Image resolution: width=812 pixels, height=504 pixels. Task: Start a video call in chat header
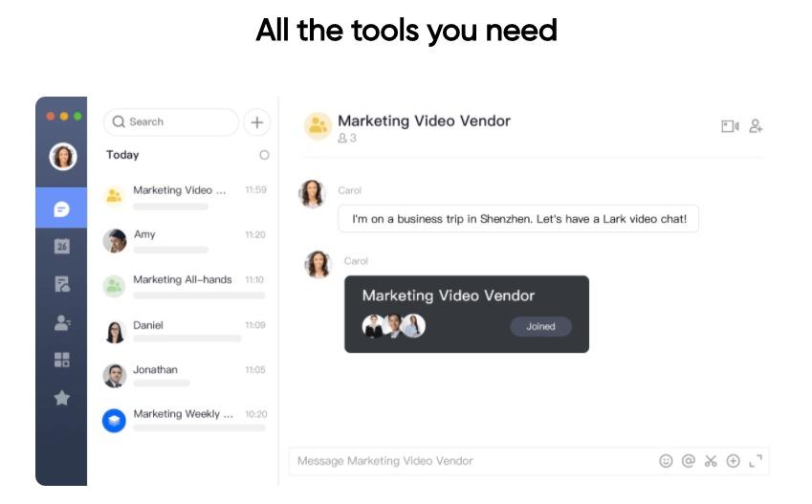(x=730, y=126)
